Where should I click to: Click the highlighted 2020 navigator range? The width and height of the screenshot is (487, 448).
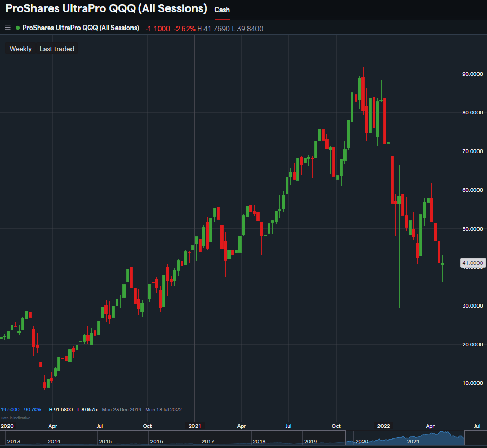pos(362,441)
